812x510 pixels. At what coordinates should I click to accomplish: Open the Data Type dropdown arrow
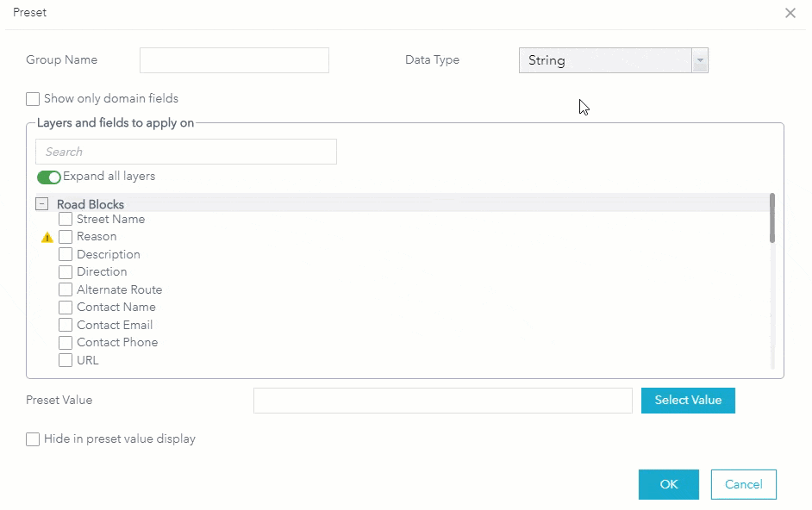[700, 60]
